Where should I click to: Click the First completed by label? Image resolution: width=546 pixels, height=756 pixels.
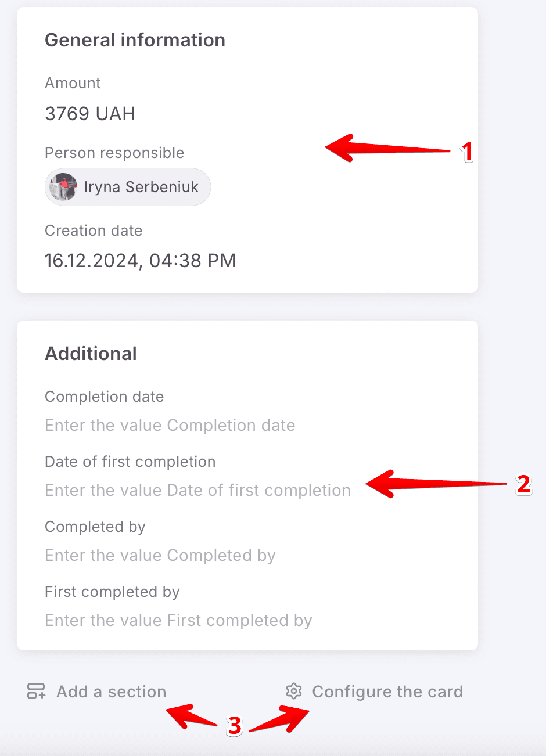112,592
